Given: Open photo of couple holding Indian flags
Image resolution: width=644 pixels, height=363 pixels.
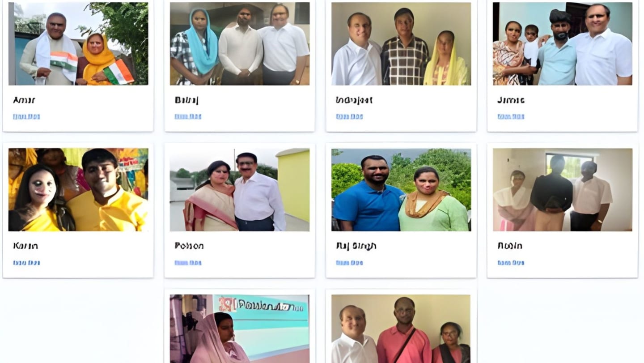Looking at the screenshot, I should (x=78, y=43).
